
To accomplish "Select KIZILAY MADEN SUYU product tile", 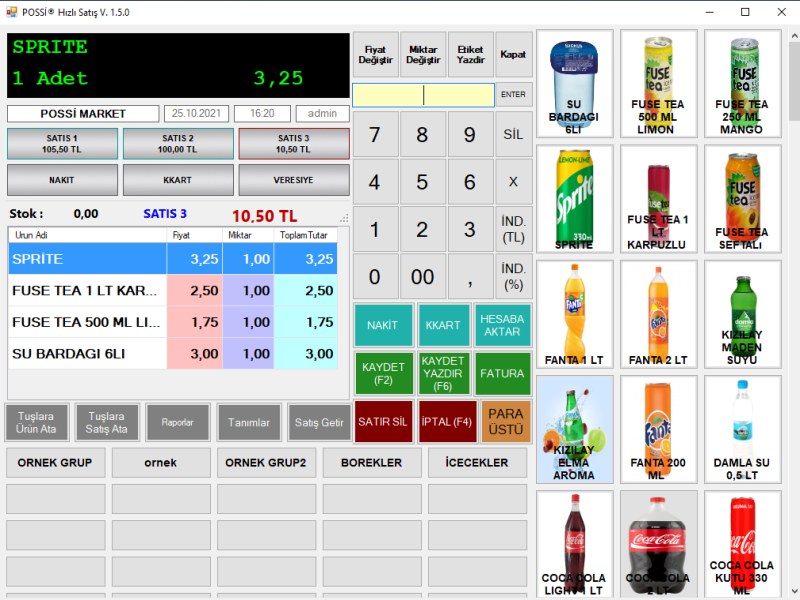I will pos(742,314).
